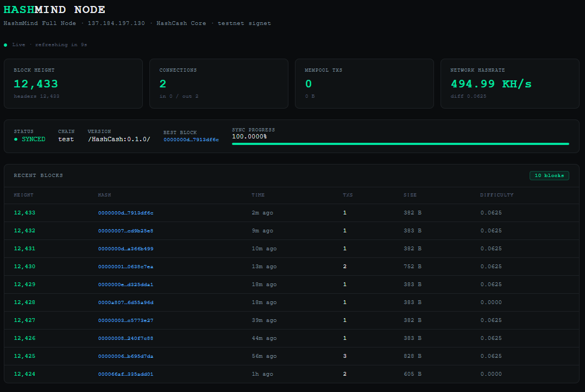
Task: Open hash link 00000008…240f7c88
Action: [125, 338]
